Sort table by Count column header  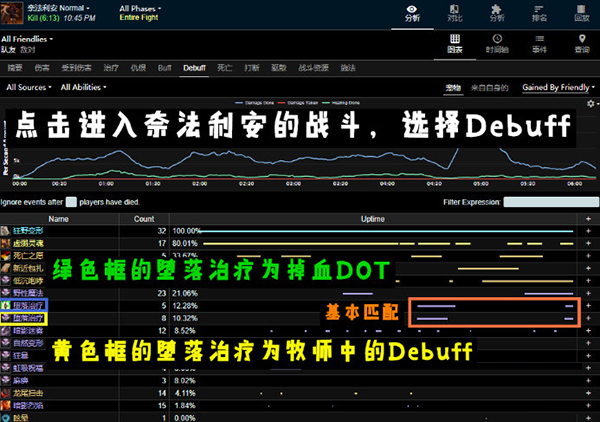[x=144, y=218]
